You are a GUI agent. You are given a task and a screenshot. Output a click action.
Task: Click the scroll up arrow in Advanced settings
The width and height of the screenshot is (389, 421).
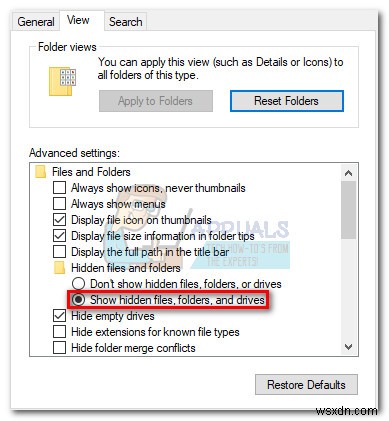tap(348, 173)
